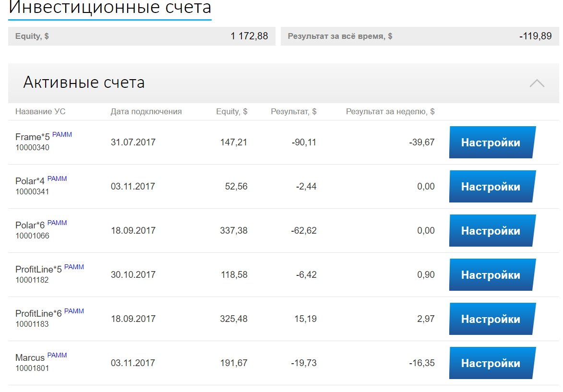Open Настройки for Polar*6 account
Image resolution: width=563 pixels, height=392 pixels.
click(491, 231)
